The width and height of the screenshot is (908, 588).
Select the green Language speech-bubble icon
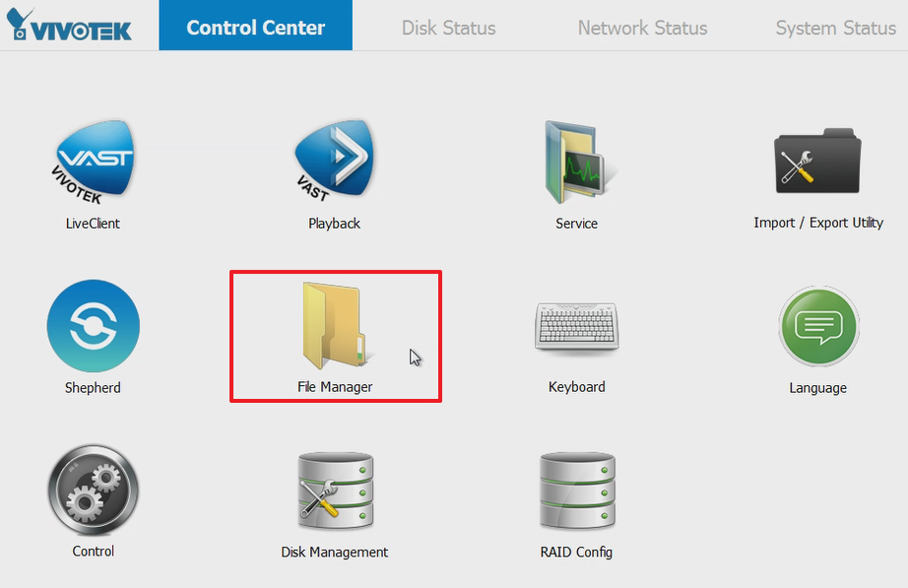(818, 326)
